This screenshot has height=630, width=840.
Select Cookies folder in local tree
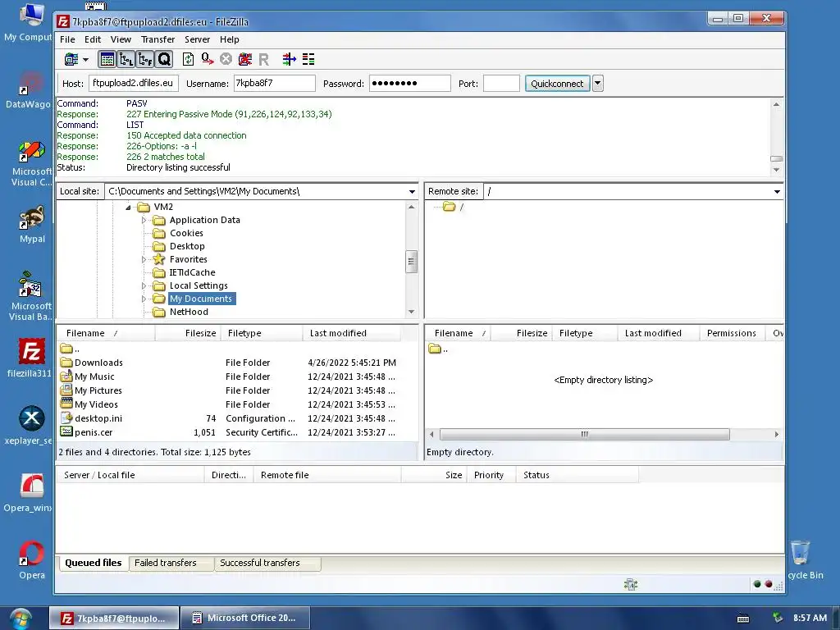point(186,233)
